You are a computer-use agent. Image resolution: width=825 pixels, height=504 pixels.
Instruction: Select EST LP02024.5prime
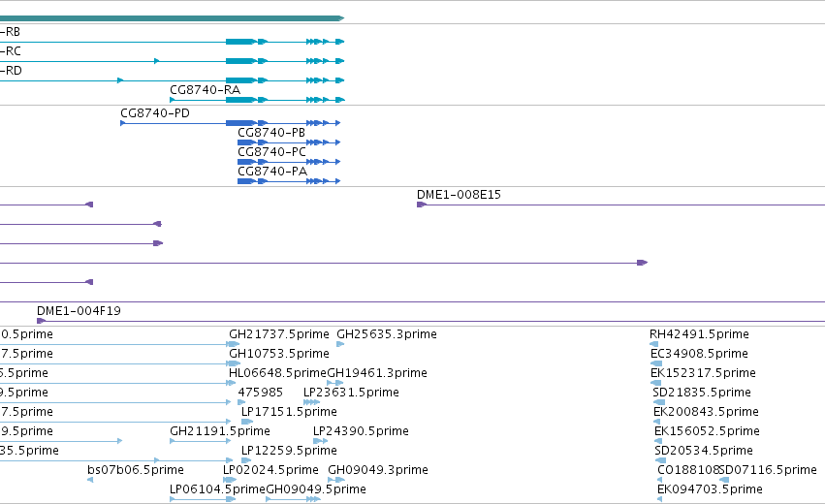click(271, 470)
